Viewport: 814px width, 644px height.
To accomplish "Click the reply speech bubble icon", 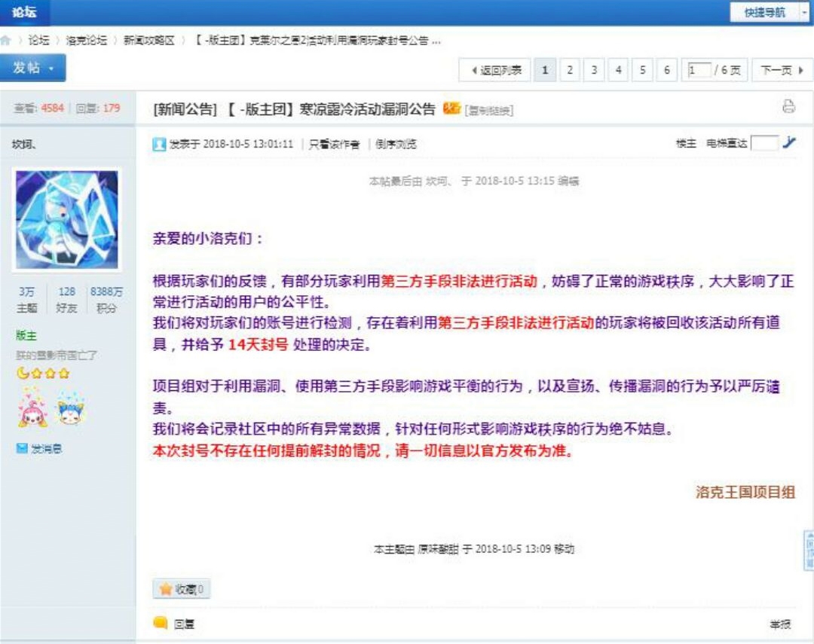I will 161,623.
